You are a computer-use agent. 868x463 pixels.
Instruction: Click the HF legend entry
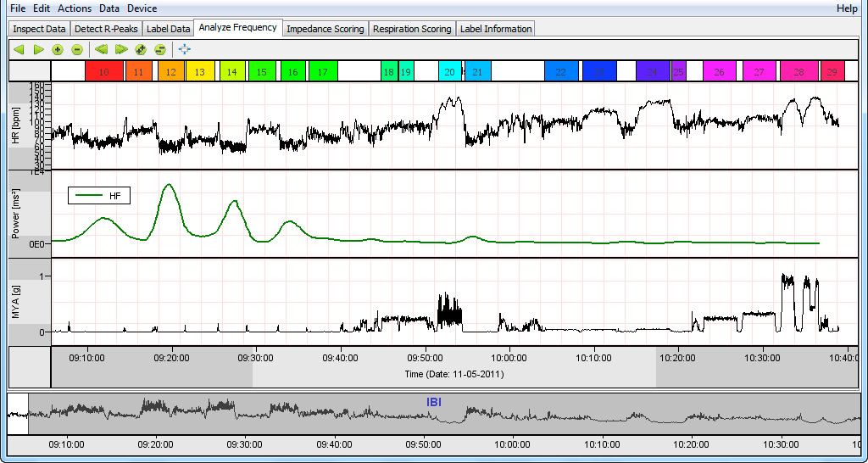pos(99,196)
